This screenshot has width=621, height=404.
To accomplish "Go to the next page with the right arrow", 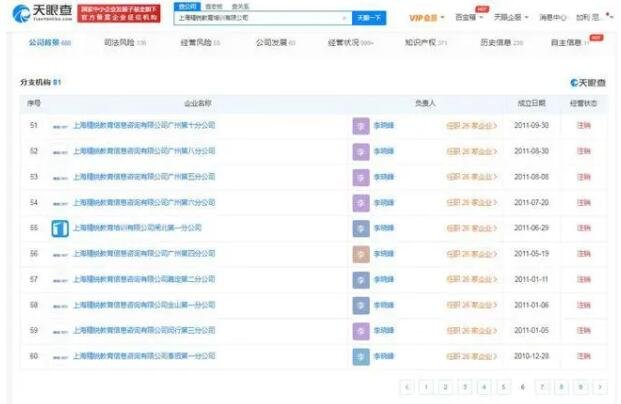I will pos(600,387).
